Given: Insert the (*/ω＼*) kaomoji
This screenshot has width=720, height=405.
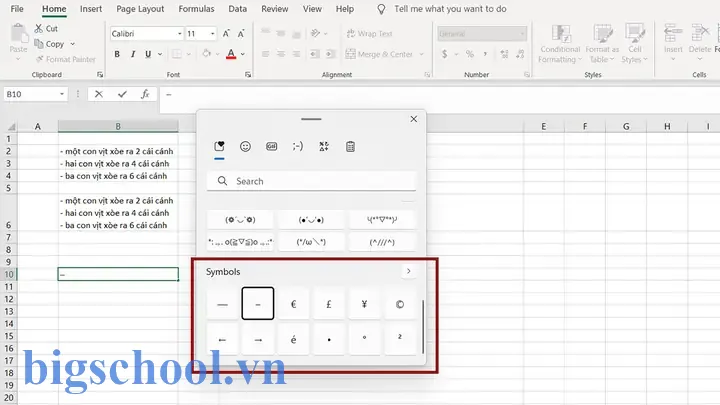Looking at the screenshot, I should pos(311,242).
